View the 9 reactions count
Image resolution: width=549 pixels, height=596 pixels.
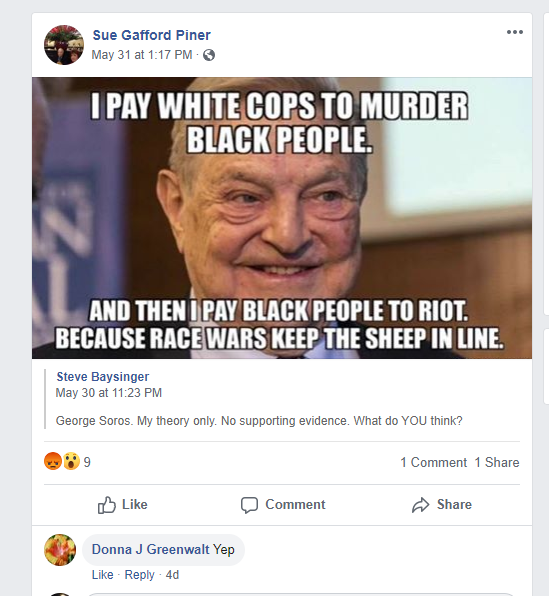click(87, 462)
